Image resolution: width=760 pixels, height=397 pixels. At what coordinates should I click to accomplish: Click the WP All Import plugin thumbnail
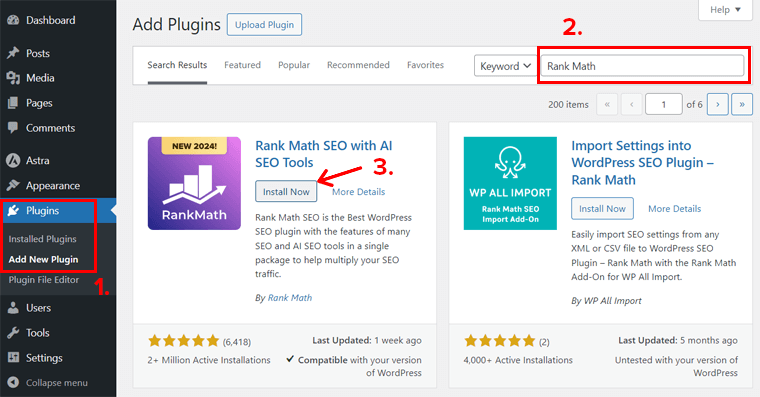tap(510, 183)
